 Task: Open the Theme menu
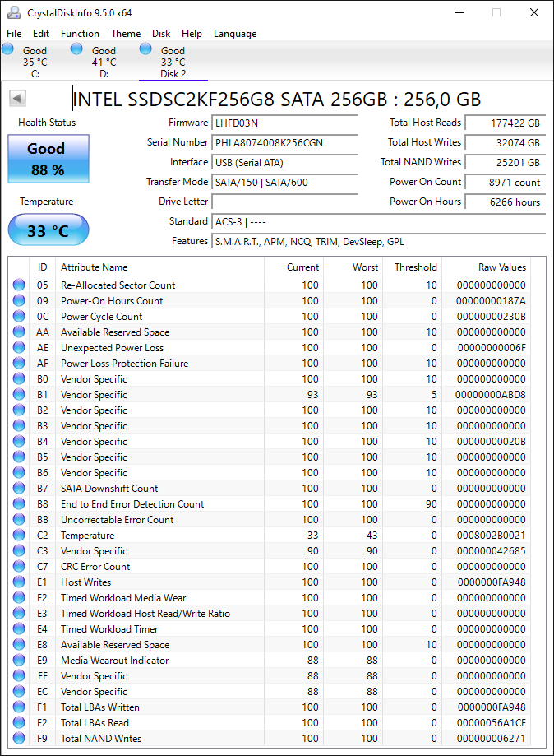(126, 34)
